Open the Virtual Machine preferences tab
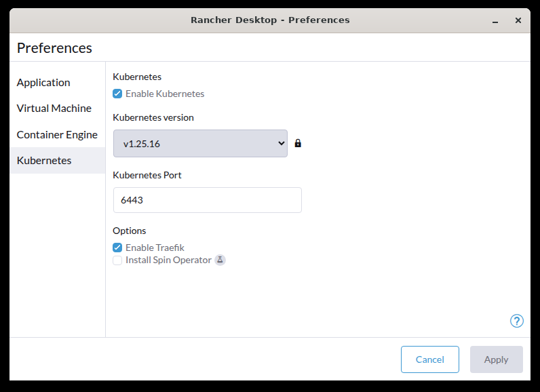 [54, 108]
